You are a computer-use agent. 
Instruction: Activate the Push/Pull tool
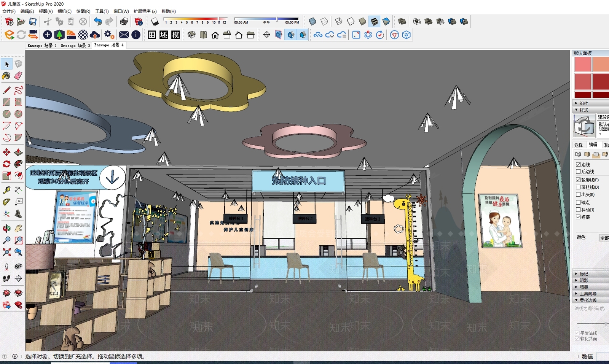(18, 153)
